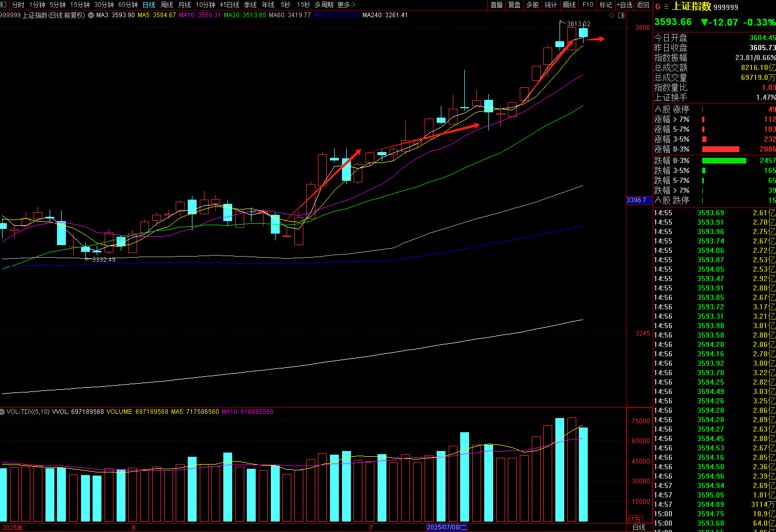Expand the VOL-TDX indicator settings dropdown
This screenshot has height=532, width=776.
pos(3,412)
